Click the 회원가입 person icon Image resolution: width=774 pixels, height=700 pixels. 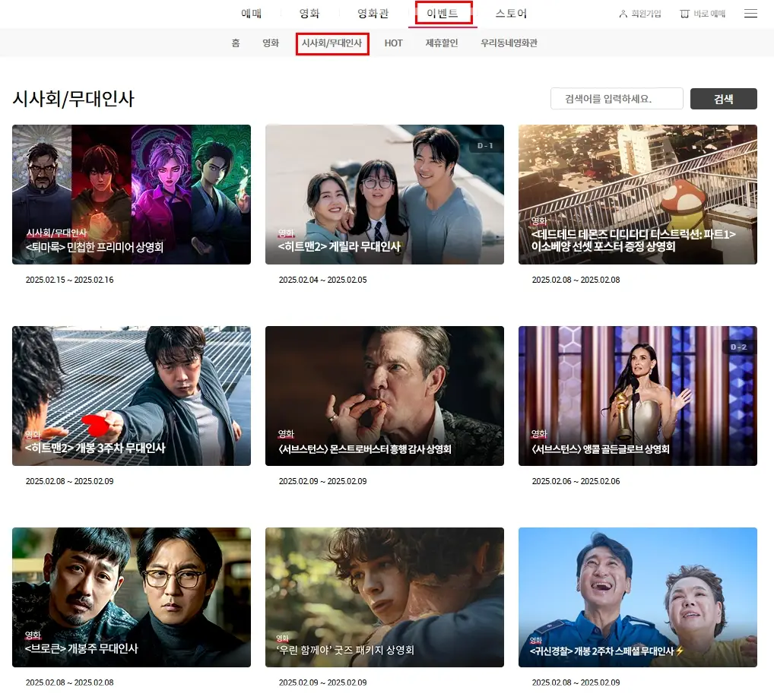coord(623,14)
